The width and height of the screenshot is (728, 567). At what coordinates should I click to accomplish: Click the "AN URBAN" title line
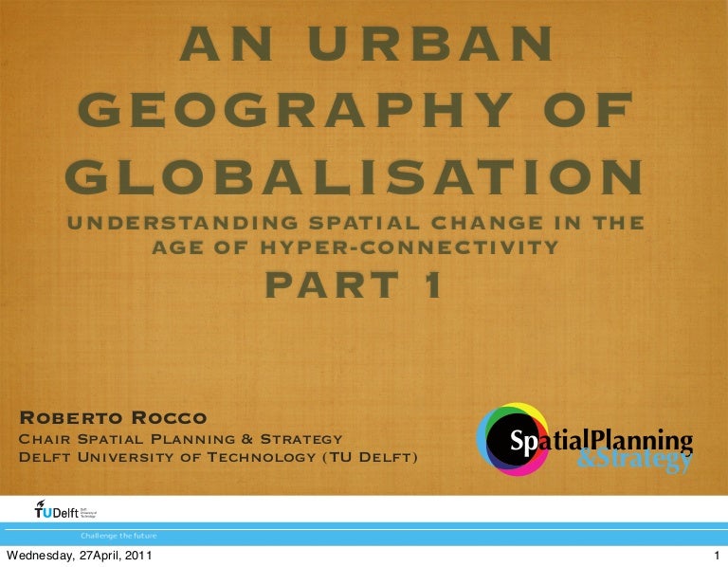[366, 46]
